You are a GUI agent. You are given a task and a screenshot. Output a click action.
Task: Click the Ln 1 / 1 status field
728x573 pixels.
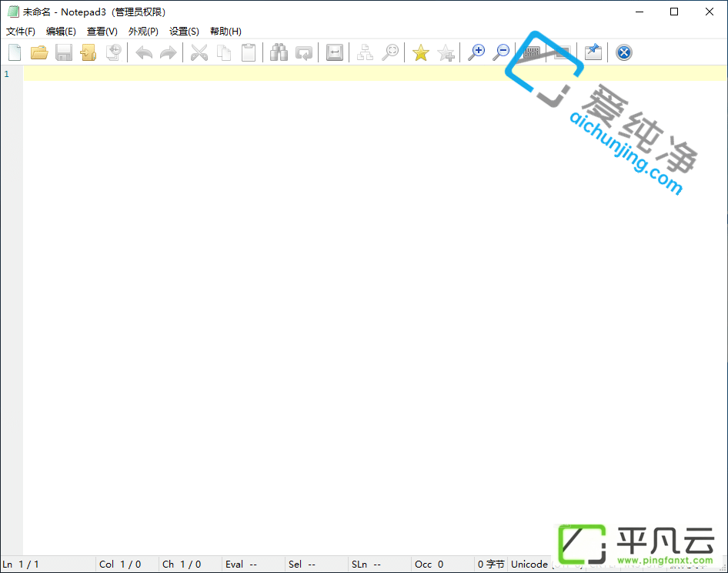point(48,565)
